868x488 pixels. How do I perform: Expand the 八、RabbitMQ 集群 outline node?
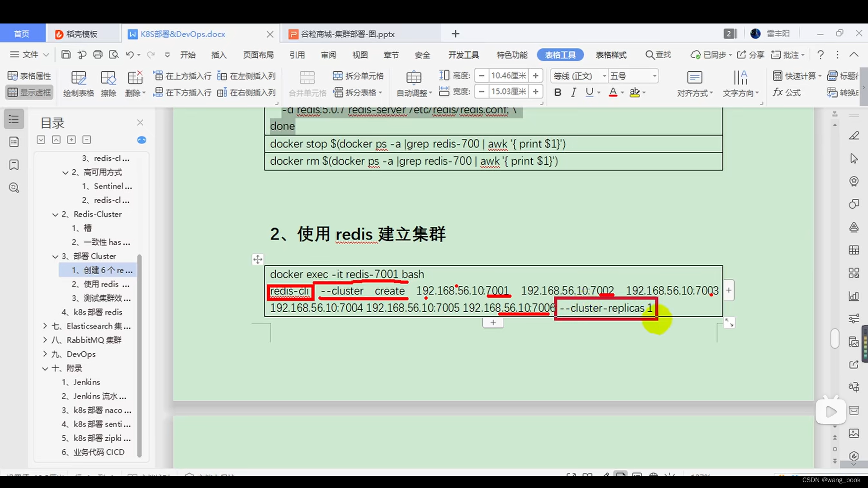(45, 340)
